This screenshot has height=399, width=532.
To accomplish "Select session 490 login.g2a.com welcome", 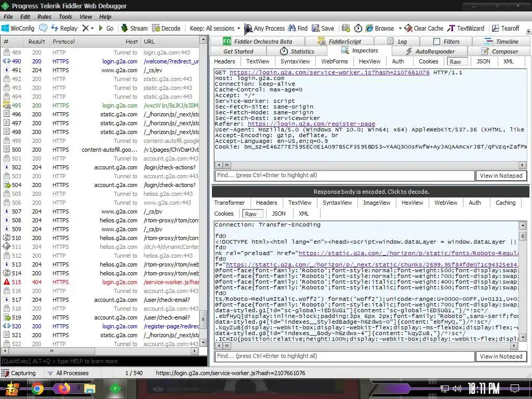I will pyautogui.click(x=101, y=61).
